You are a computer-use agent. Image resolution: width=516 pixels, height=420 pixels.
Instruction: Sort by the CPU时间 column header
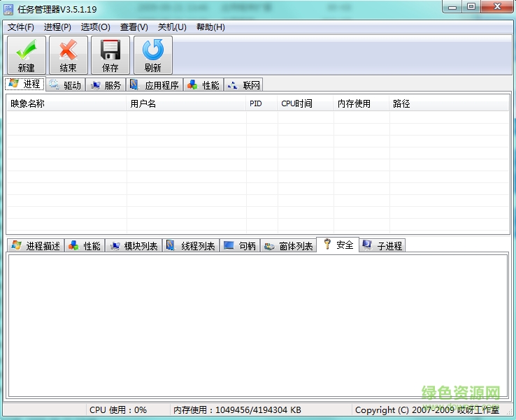click(306, 103)
